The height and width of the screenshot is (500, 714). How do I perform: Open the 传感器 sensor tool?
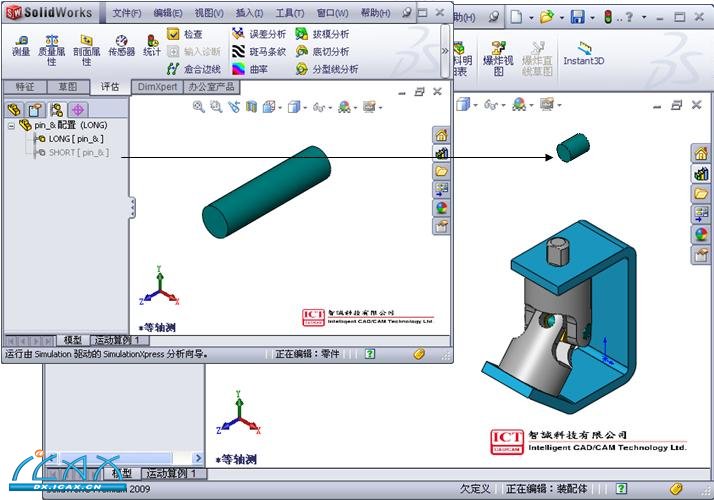(122, 46)
